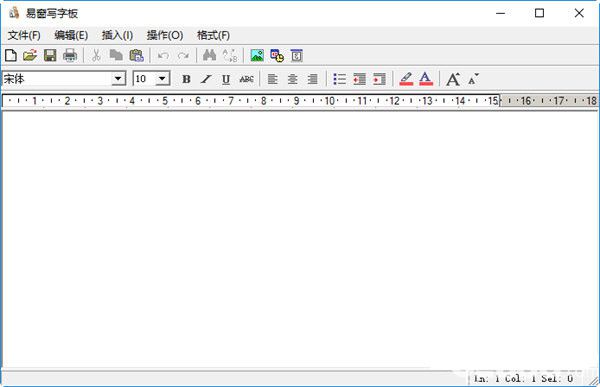Viewport: 600px width, 387px height.
Task: Toggle bullet list formatting
Action: click(339, 79)
